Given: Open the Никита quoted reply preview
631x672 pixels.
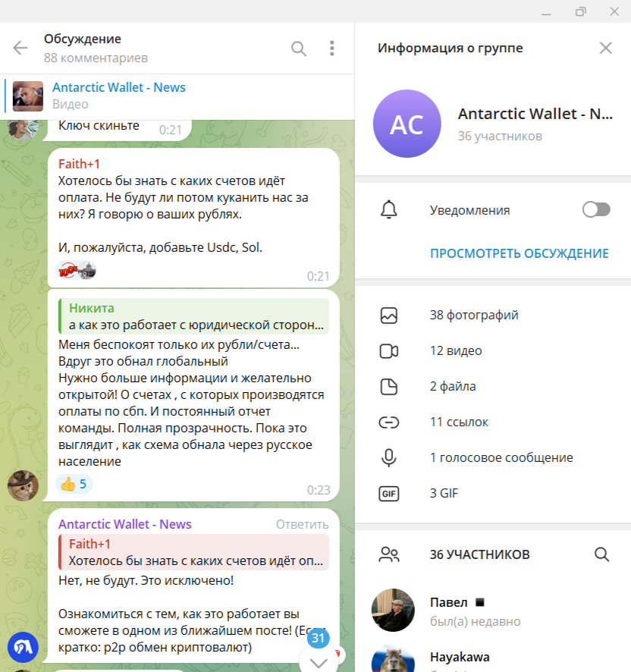Looking at the screenshot, I should [x=193, y=316].
